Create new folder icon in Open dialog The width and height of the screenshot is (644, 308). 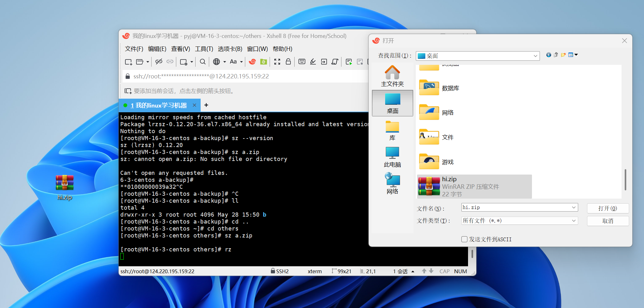(x=563, y=55)
